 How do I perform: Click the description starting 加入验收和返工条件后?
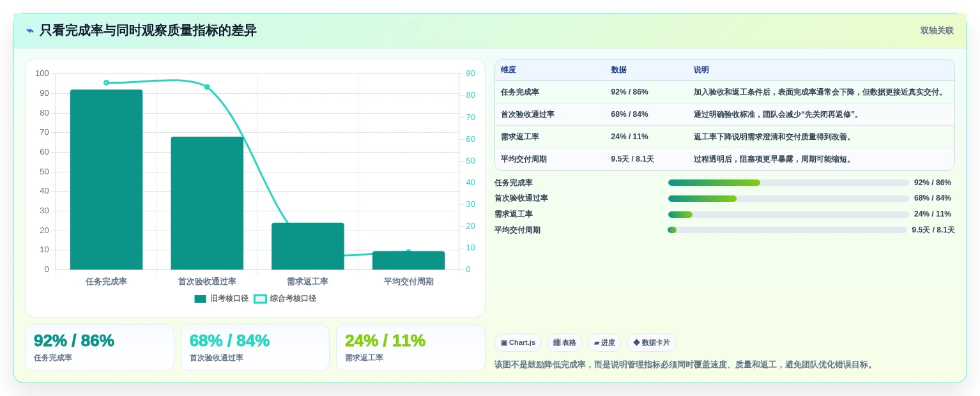point(819,92)
